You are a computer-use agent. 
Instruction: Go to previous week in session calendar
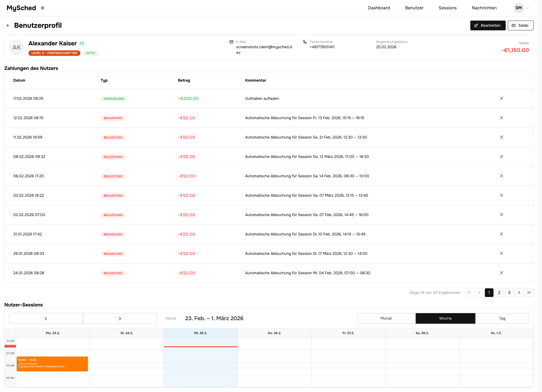pos(46,318)
